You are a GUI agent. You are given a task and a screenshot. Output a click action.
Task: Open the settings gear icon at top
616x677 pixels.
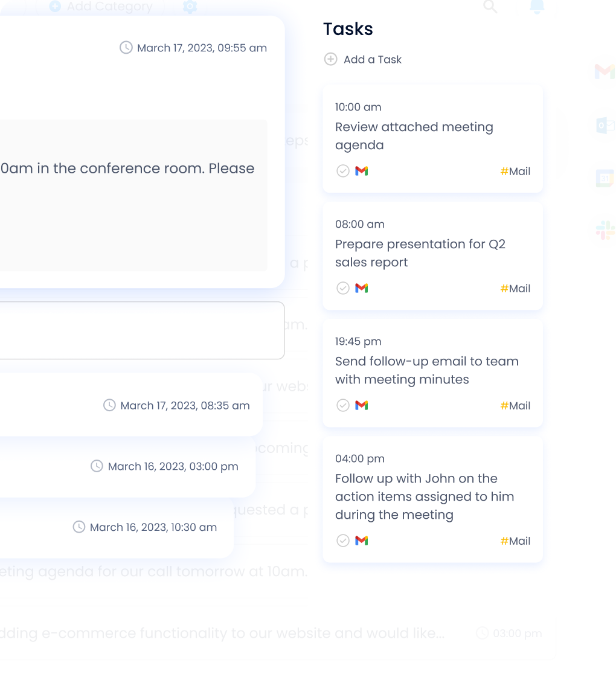tap(190, 7)
